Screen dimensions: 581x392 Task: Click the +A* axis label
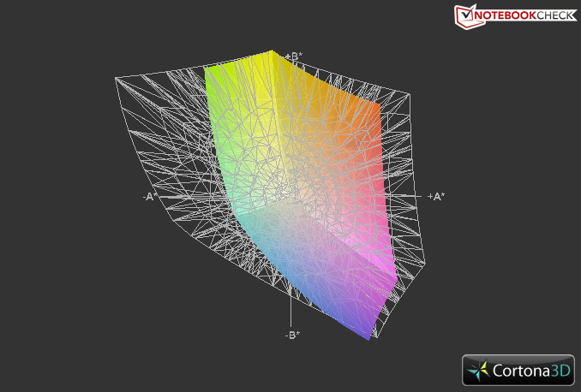pos(435,197)
